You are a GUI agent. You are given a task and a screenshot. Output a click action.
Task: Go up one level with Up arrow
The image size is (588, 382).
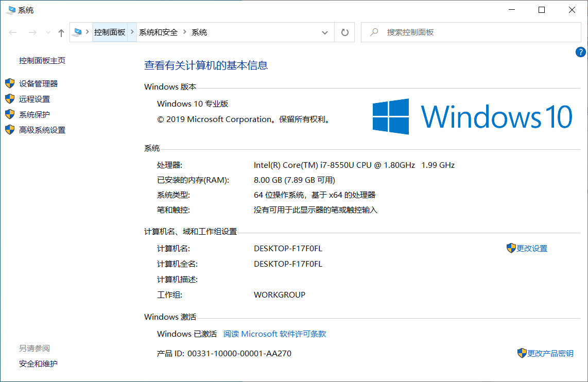tap(61, 32)
